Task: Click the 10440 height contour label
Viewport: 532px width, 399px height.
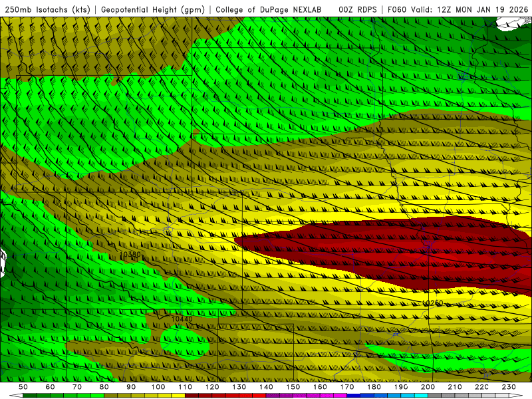Action: coord(182,319)
